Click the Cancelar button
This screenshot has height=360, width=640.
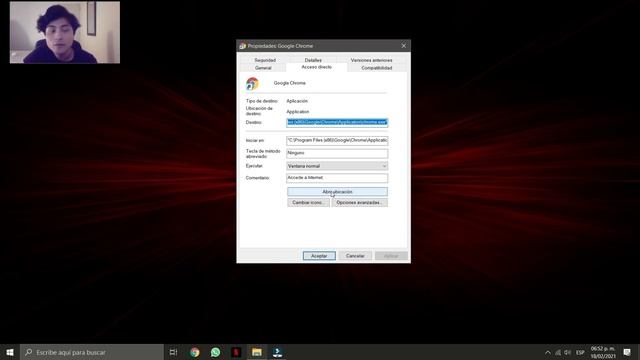355,256
